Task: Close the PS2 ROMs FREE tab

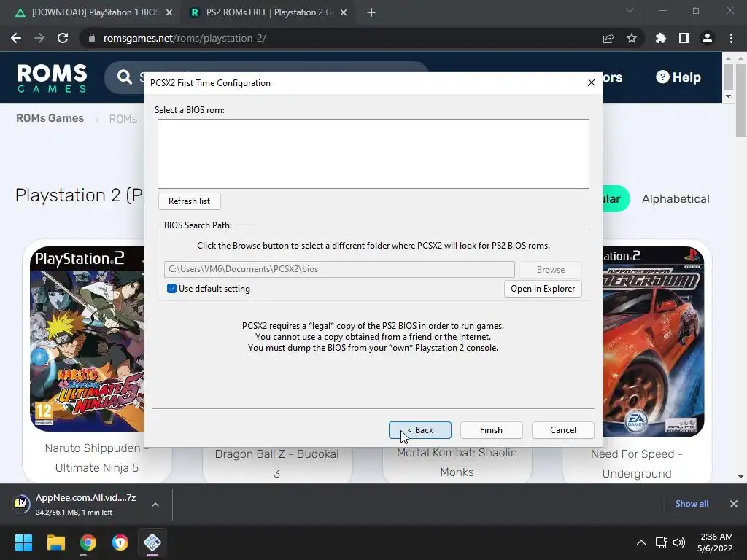Action: (344, 12)
